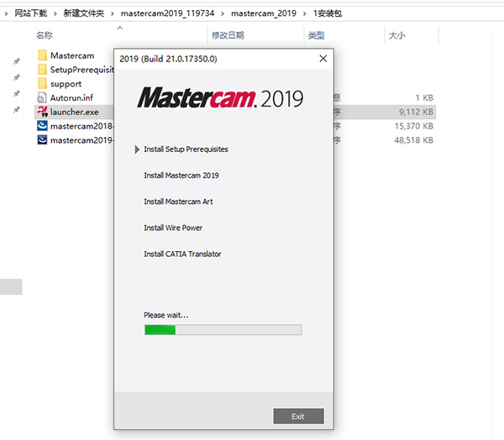Image resolution: width=504 pixels, height=440 pixels.
Task: Click the installer progress bar
Action: (x=223, y=330)
